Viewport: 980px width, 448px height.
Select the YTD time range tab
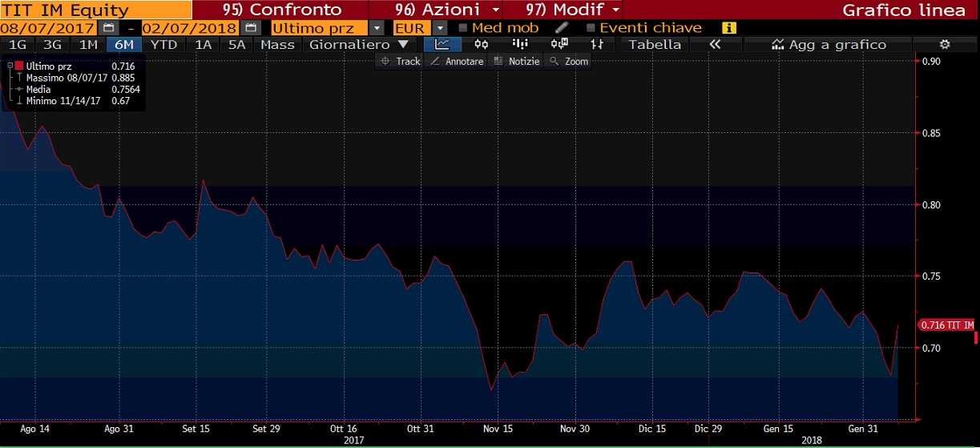tap(163, 44)
